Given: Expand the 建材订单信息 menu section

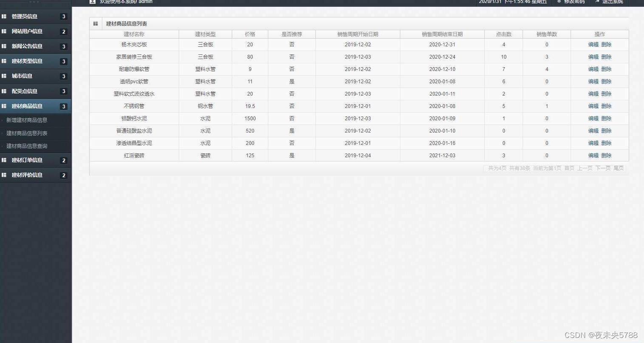Looking at the screenshot, I should 36,160.
